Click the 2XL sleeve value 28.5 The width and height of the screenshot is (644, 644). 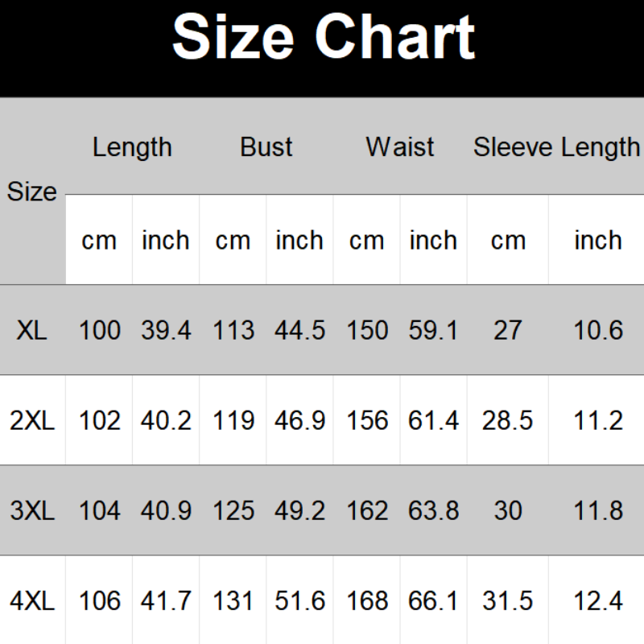pos(508,420)
